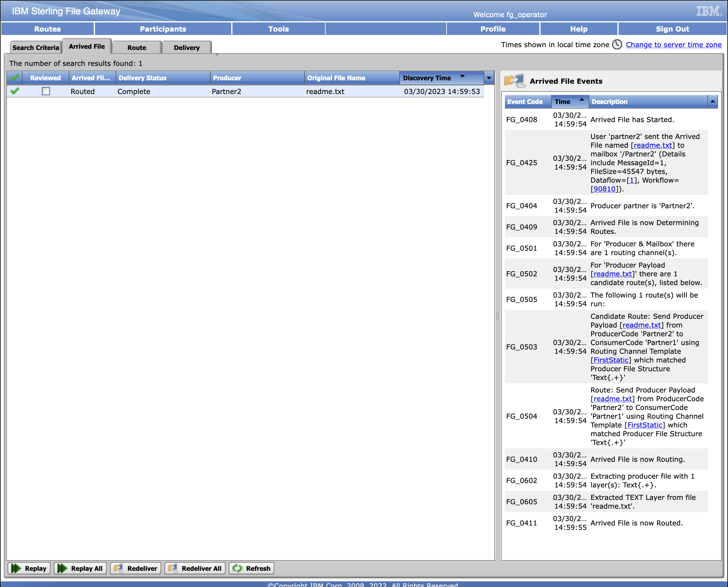Image resolution: width=728 pixels, height=587 pixels.
Task: Sort by Event Code column header
Action: coord(528,101)
